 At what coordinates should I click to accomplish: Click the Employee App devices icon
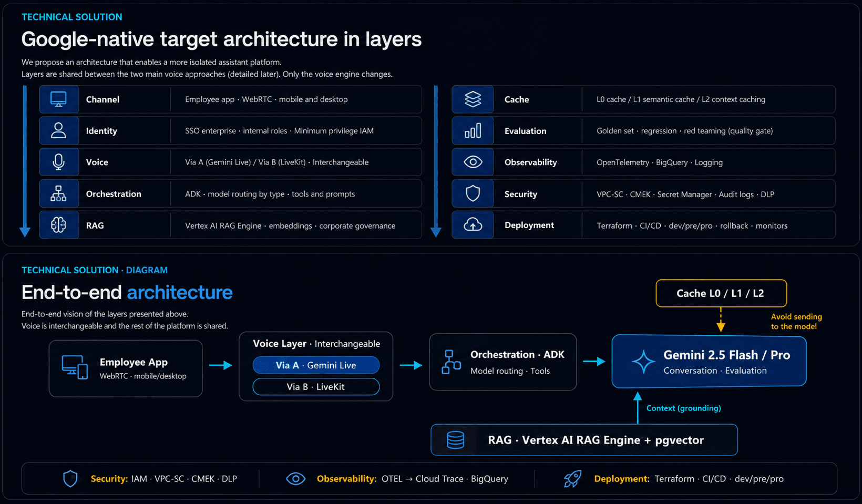75,367
